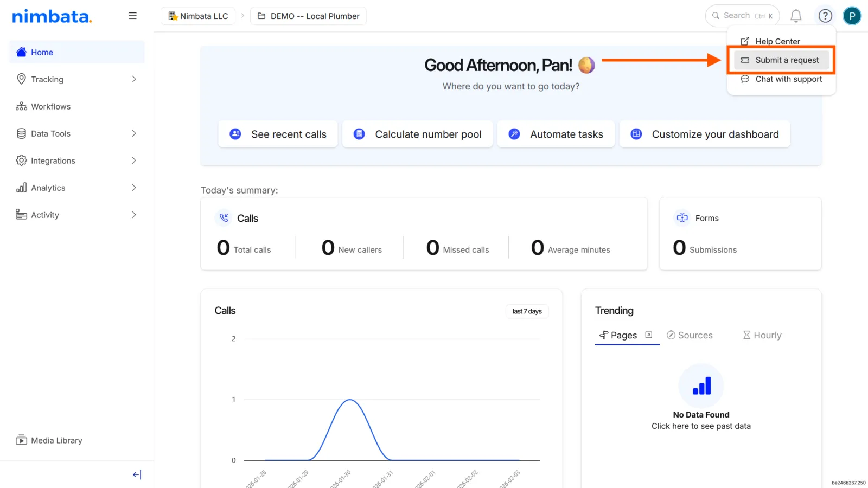Click the Forms icon in summary

pos(682,218)
